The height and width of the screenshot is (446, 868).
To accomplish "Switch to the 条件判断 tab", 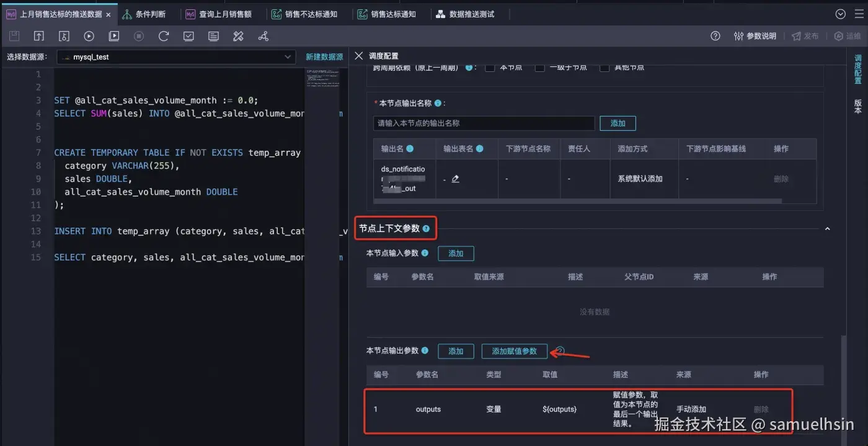I will tap(144, 14).
